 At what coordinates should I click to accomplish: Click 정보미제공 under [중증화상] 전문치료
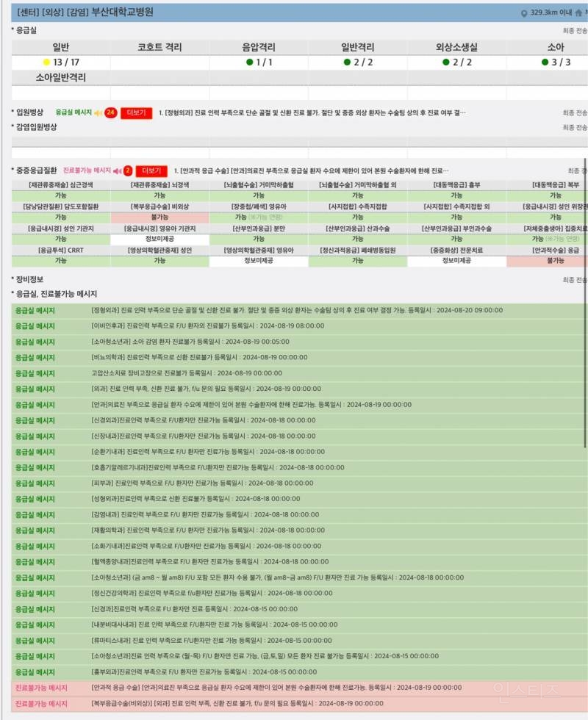pos(456,261)
